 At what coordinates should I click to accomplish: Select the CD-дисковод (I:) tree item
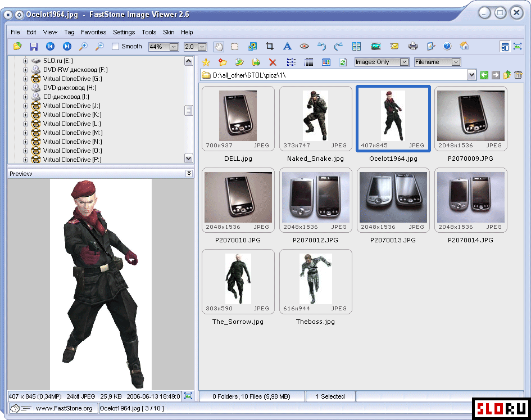coord(66,97)
